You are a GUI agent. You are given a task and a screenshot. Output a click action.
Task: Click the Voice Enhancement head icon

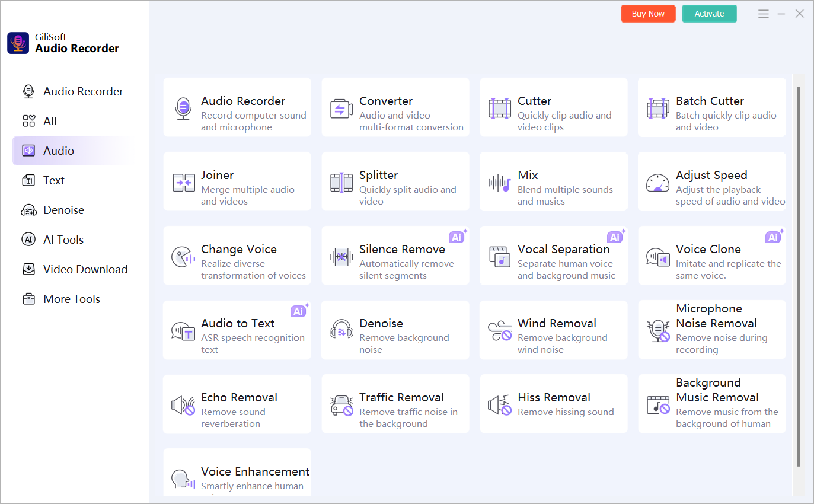click(183, 479)
